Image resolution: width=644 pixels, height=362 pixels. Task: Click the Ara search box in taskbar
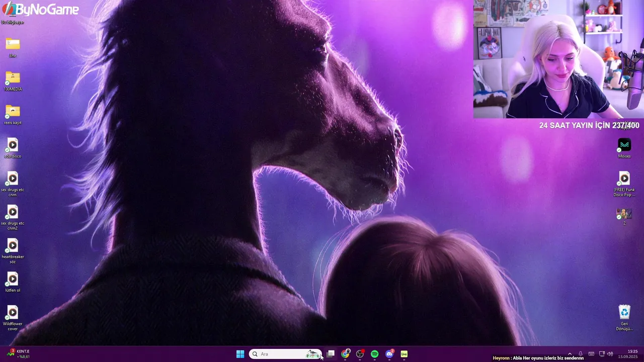click(285, 354)
